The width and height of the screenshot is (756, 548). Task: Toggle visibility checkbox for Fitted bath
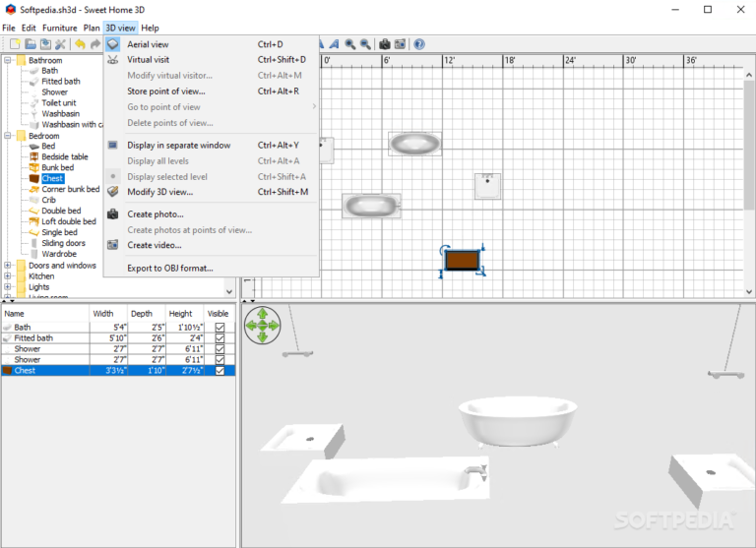click(x=220, y=337)
